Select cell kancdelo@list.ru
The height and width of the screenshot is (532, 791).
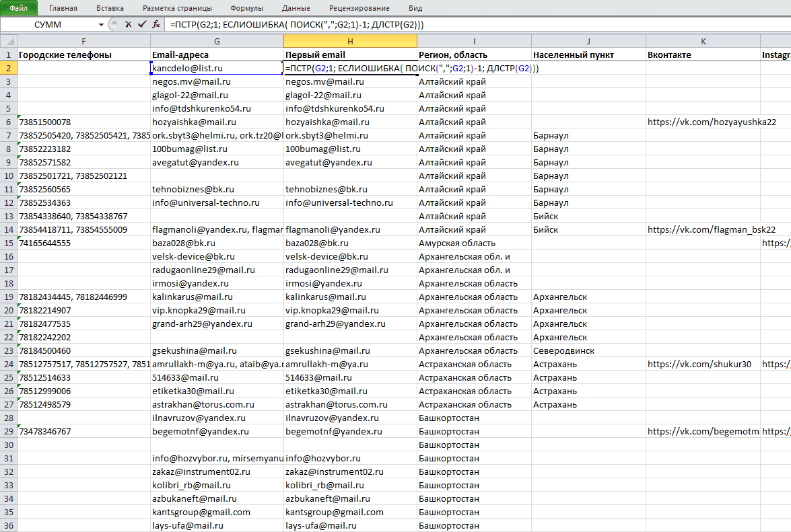coord(217,68)
